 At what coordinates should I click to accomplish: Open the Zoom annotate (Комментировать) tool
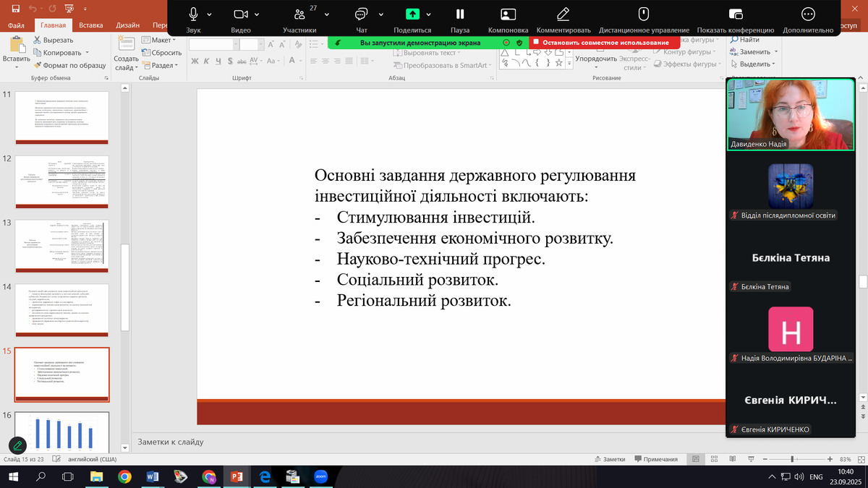(x=563, y=14)
